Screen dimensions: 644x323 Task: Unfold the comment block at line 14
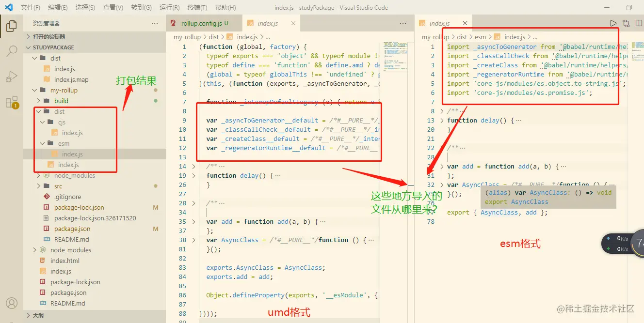194,167
